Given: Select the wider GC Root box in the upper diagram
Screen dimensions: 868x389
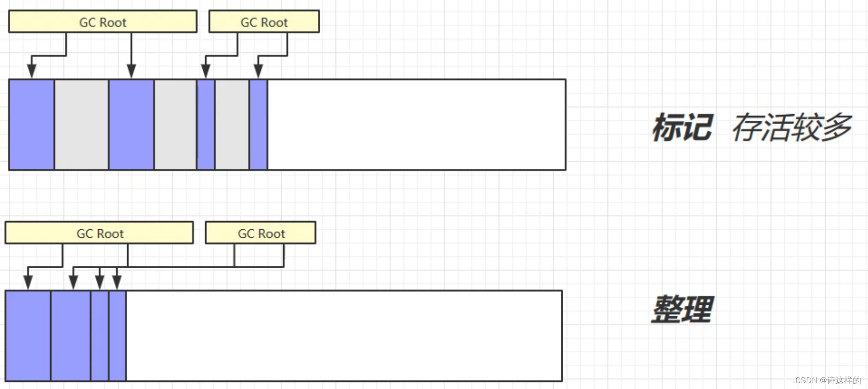Looking at the screenshot, I should coord(103,22).
